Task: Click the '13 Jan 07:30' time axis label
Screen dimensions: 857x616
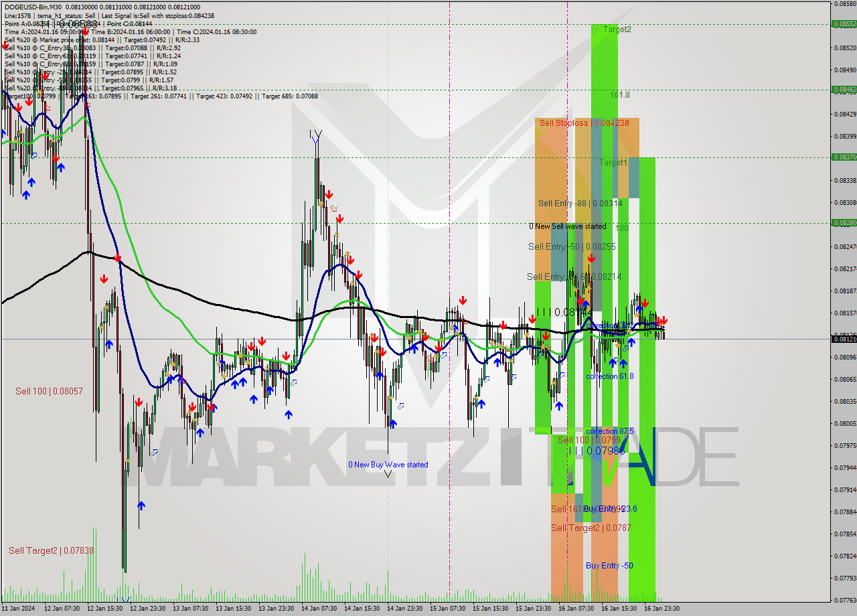Action: coord(190,609)
